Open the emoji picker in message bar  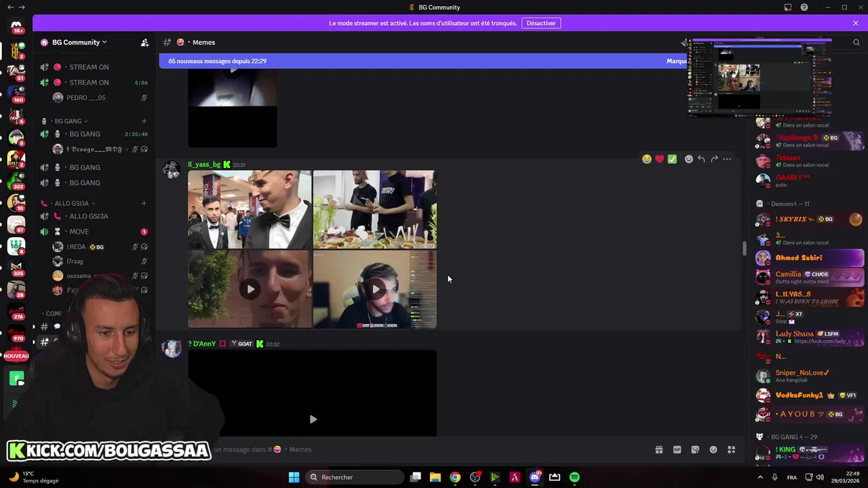pos(713,449)
